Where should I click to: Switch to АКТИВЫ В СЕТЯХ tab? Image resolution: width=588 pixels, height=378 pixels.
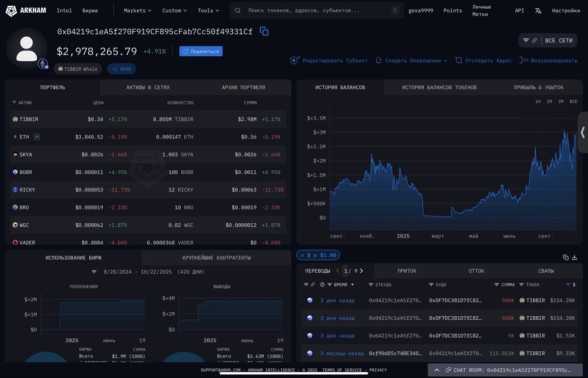pos(148,87)
